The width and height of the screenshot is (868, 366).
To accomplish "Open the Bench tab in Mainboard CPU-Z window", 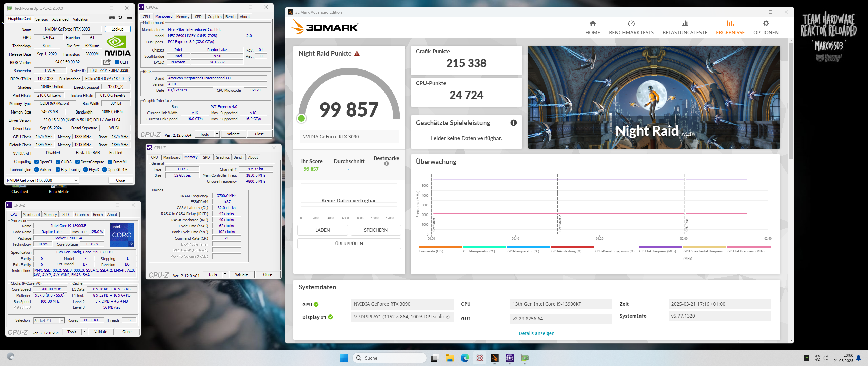I will (231, 17).
